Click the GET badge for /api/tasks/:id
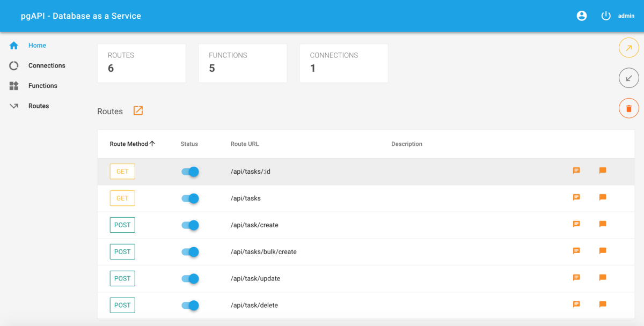The image size is (644, 326). click(122, 172)
